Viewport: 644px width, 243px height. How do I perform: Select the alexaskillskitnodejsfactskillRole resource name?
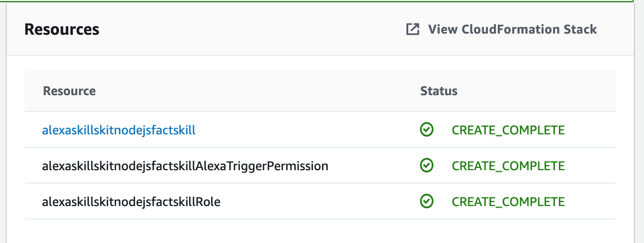pos(131,201)
